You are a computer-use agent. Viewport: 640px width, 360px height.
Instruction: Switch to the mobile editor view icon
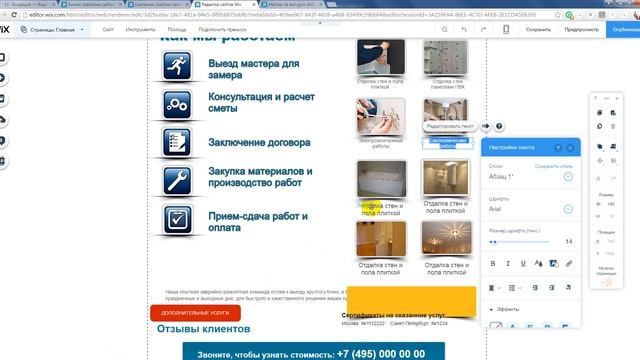click(x=506, y=29)
